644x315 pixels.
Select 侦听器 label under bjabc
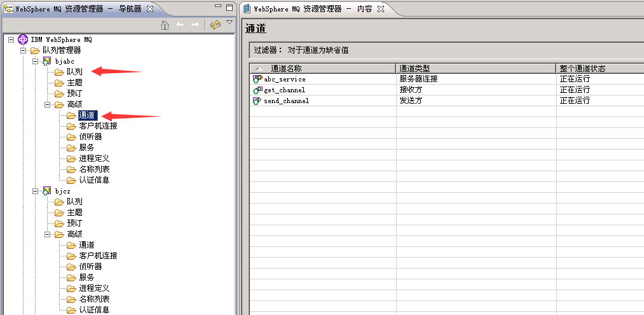(x=90, y=137)
